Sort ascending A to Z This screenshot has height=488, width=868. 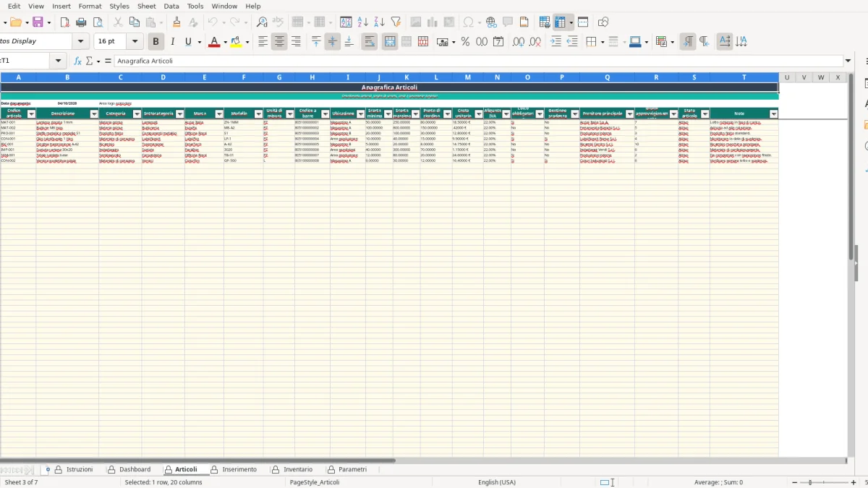tap(363, 22)
